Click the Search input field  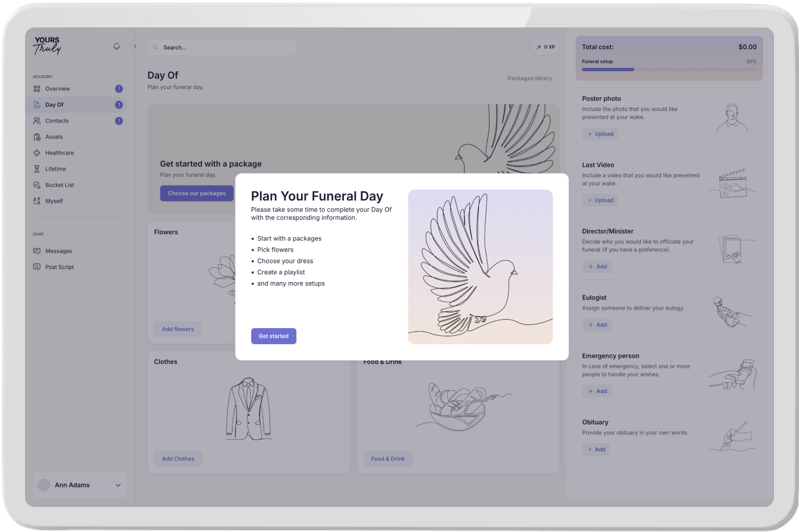point(222,47)
